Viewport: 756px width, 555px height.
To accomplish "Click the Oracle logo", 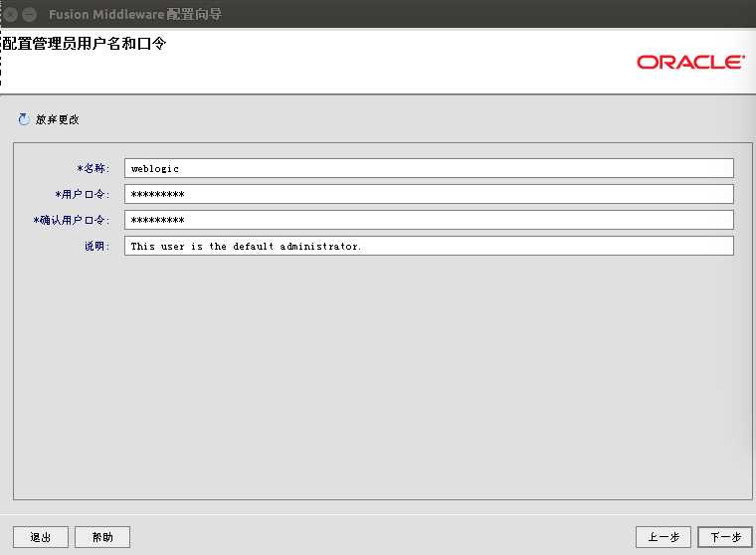I will [x=691, y=63].
